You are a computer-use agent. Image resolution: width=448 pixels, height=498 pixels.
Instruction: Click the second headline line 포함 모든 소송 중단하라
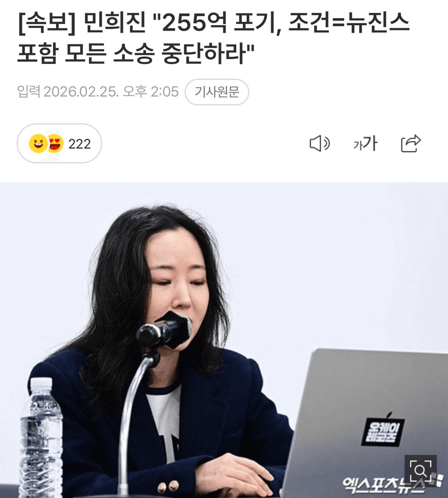135,53
